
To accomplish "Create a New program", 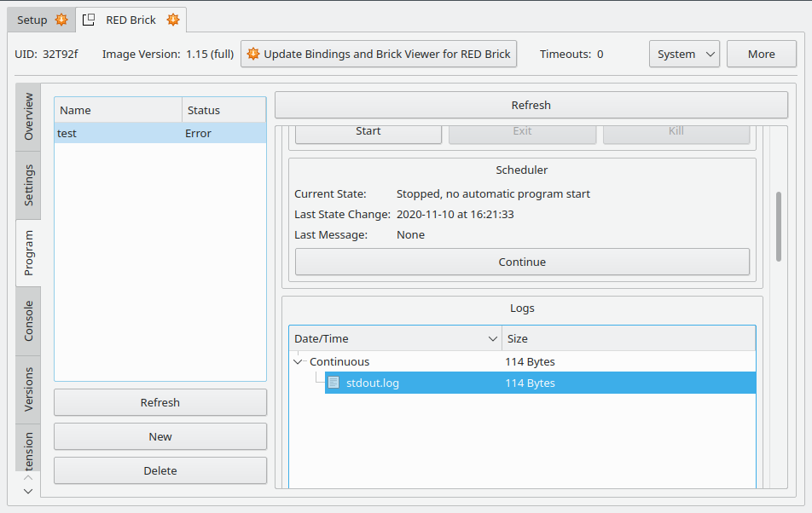I will click(x=160, y=436).
